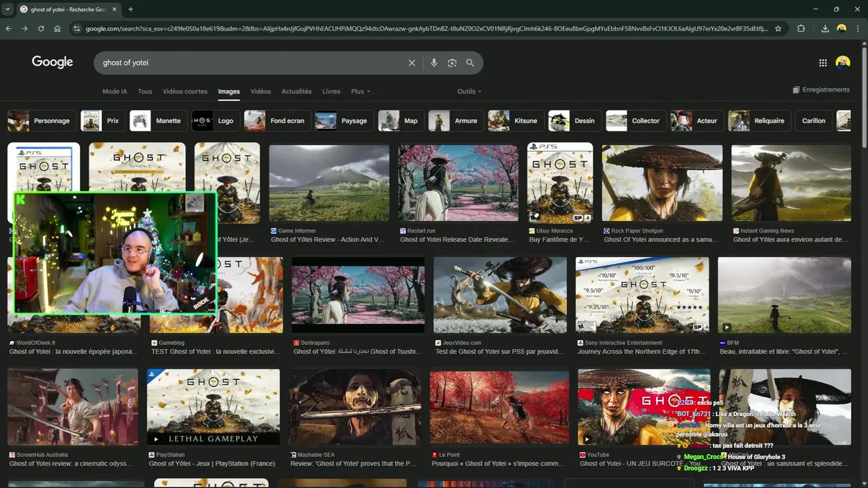Open the Chrome profile picture icon
Viewport: 868px width, 488px height.
click(x=842, y=28)
